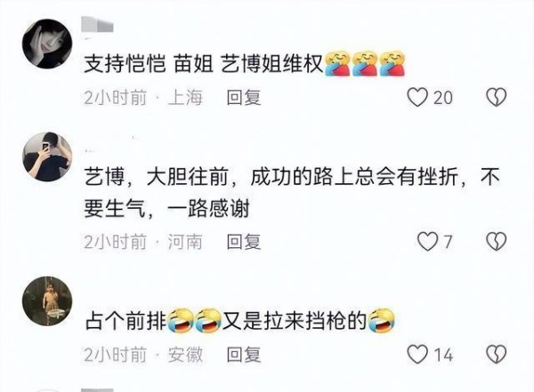Like the 艺博，大胆往前 comment with 7 likes
The image size is (534, 392).
(427, 242)
